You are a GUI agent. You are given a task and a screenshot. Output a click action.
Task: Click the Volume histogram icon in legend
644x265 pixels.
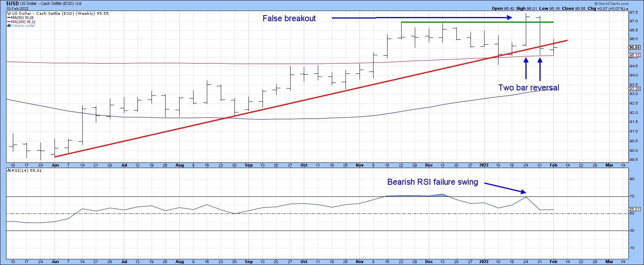9,26
